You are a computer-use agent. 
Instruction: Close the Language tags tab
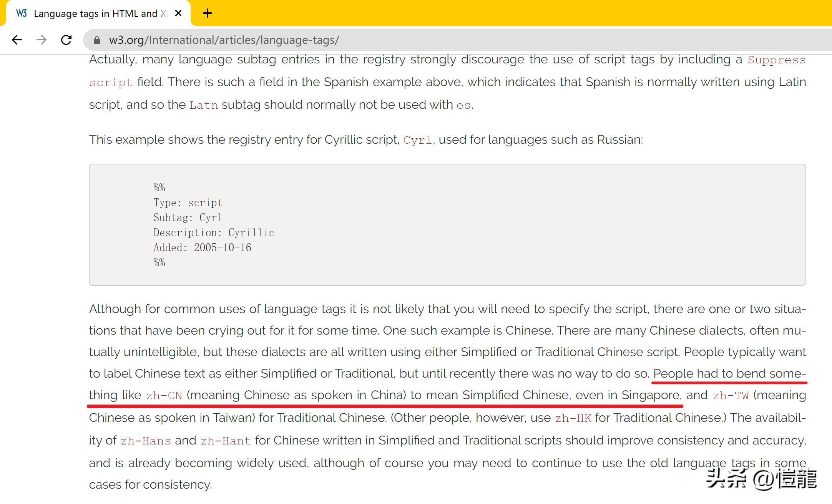(x=178, y=13)
